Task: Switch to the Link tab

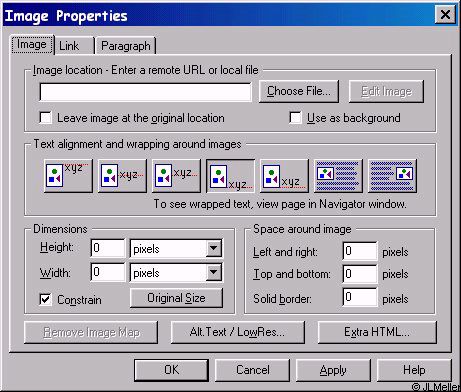Action: pyautogui.click(x=74, y=46)
